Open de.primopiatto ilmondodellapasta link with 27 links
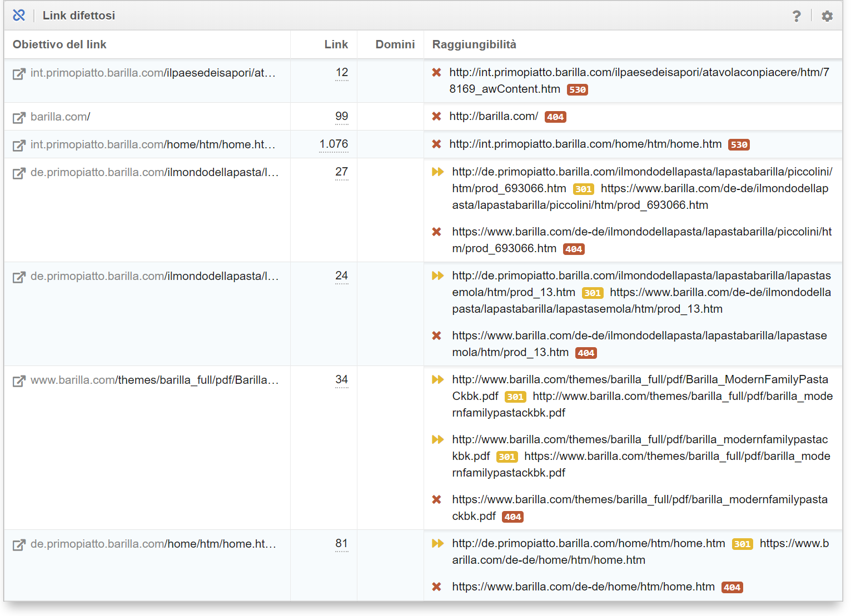This screenshot has width=851, height=616. tap(155, 172)
